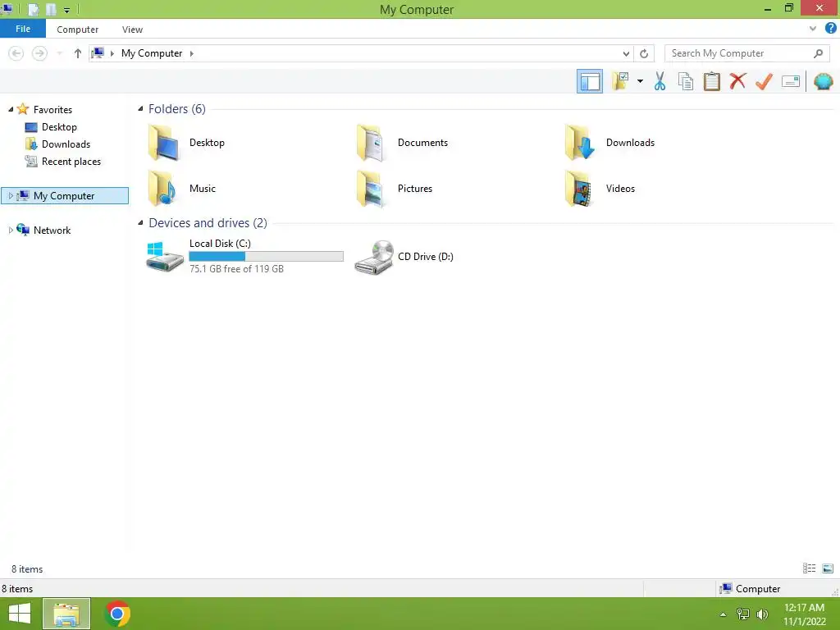
Task: Select Network in the navigation pane
Action: click(x=52, y=230)
